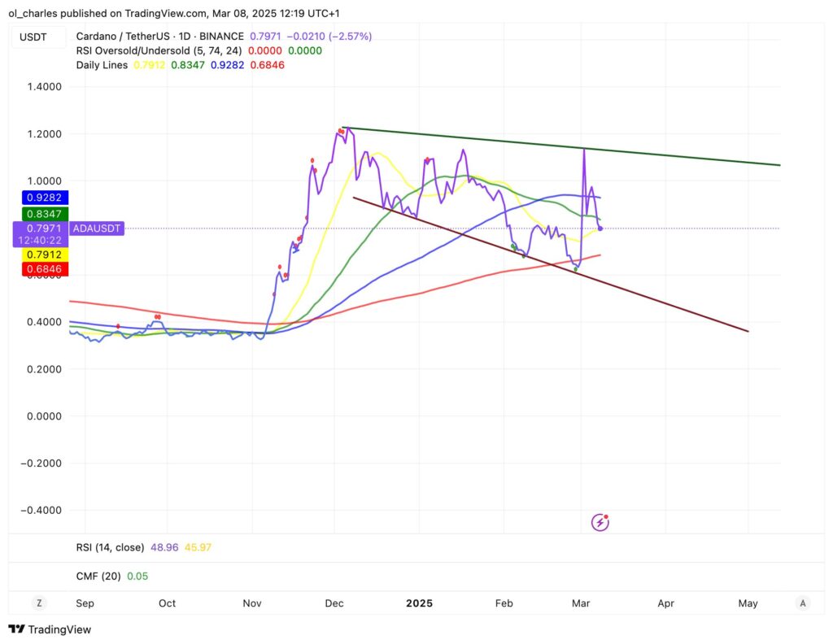Click the 48.96 purple RSI value
833x644 pixels.
(x=165, y=547)
